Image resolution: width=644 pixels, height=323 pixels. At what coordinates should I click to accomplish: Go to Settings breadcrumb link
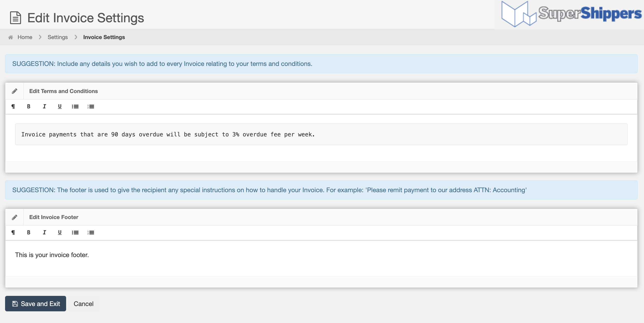point(58,37)
